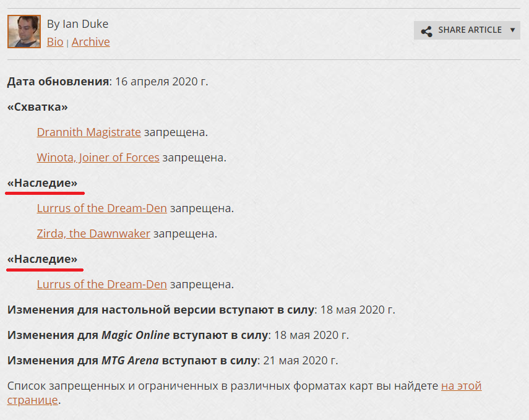The height and width of the screenshot is (420, 529).
Task: Click the «Наследие» heading above the Zirda entry
Action: click(x=42, y=183)
